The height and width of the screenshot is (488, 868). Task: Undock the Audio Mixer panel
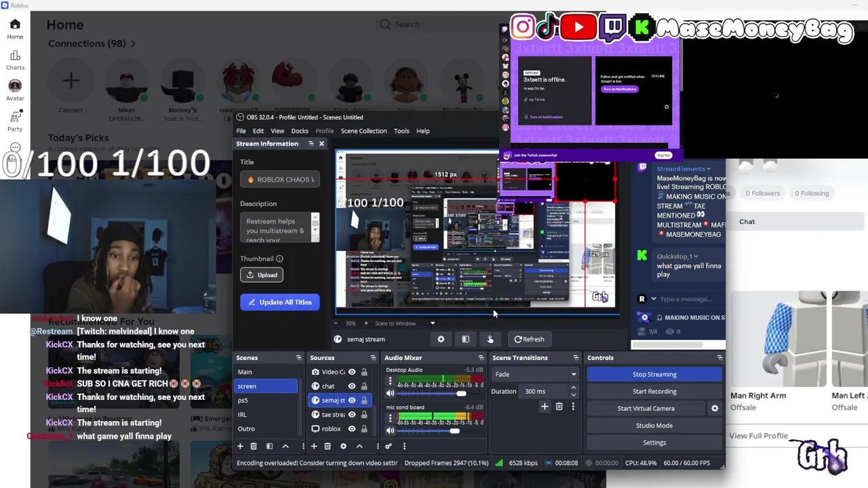pos(481,358)
